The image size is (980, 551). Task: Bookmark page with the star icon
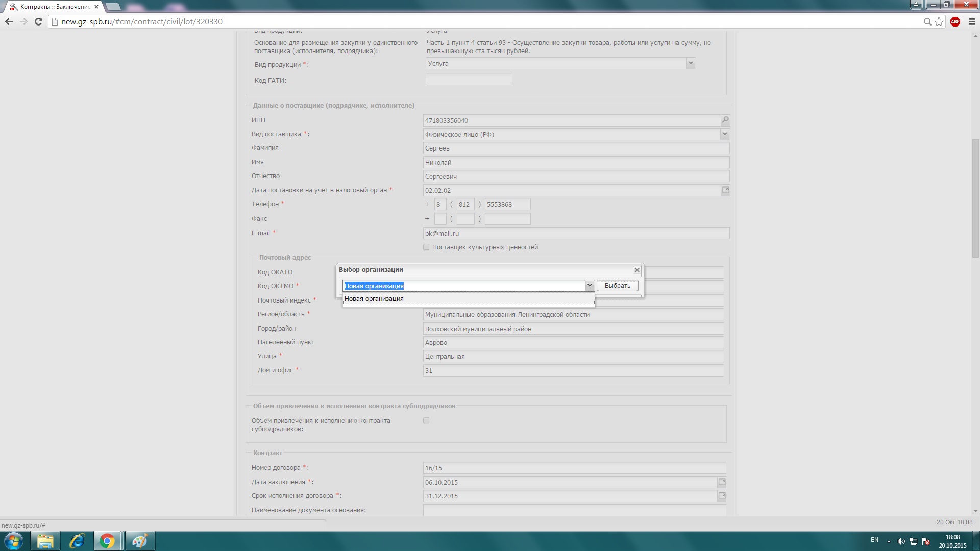(x=939, y=21)
